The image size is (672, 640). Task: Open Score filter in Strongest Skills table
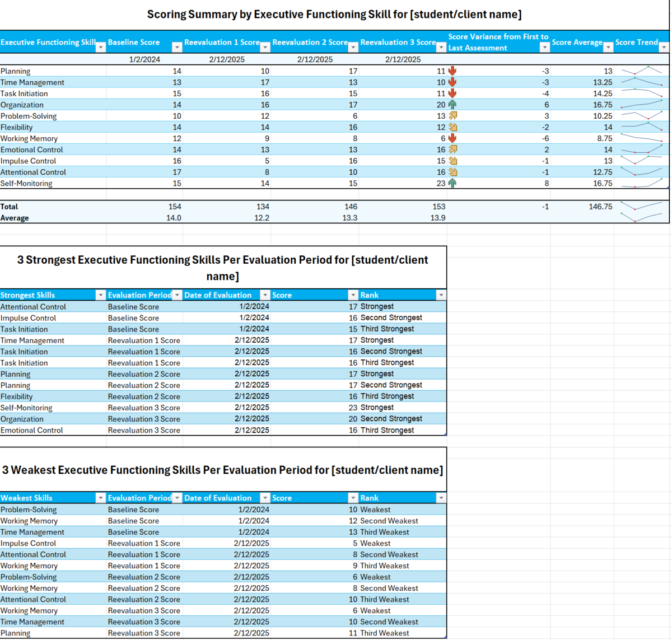[353, 295]
